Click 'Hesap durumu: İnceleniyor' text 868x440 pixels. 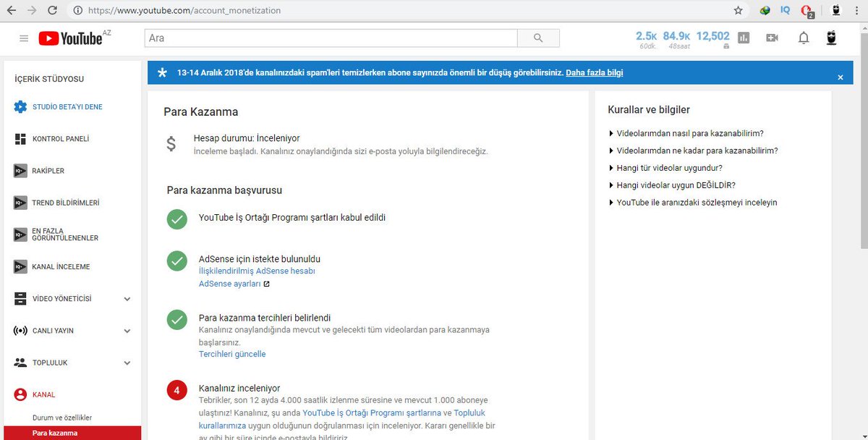pos(247,137)
